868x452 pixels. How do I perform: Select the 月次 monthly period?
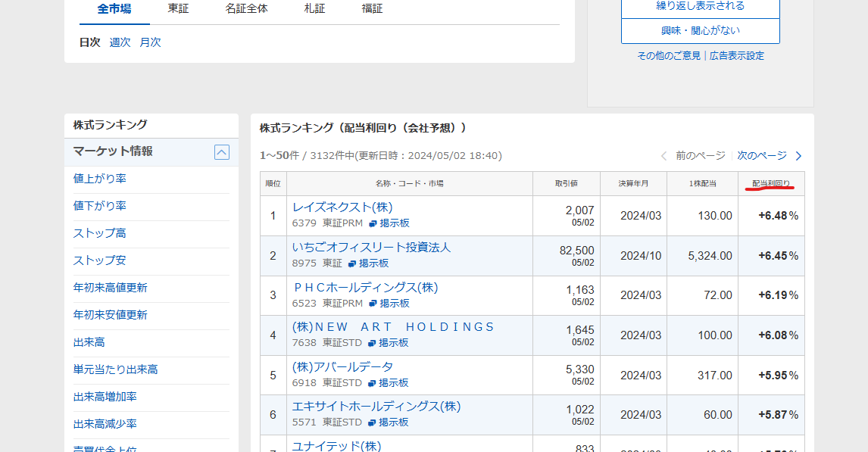(x=151, y=42)
